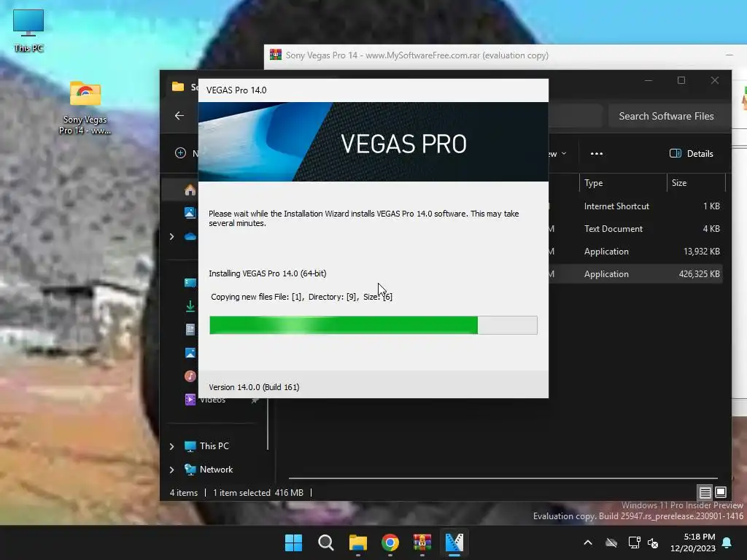Open Gallery in the File Explorer sidebar

coord(190,212)
